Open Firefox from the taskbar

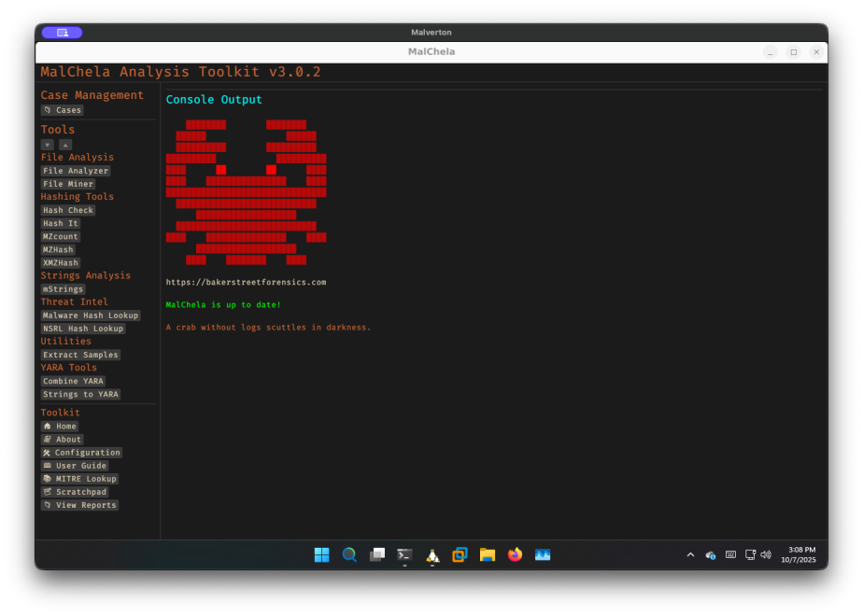(515, 554)
